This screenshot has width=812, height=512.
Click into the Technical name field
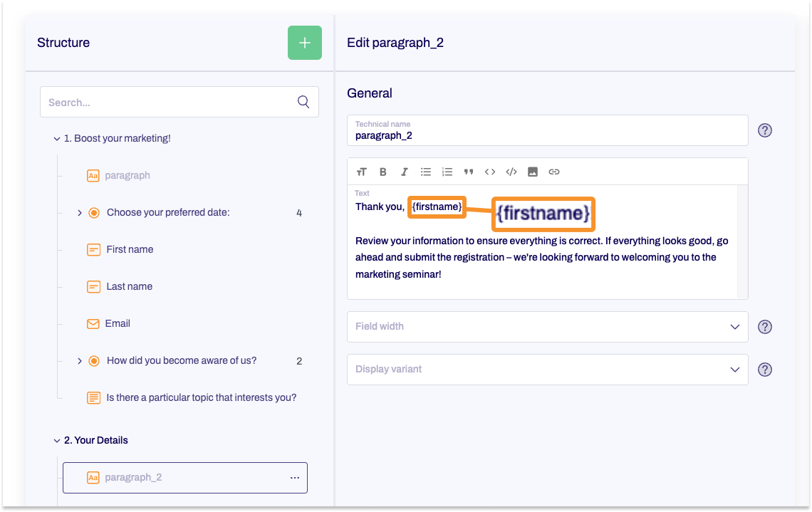pyautogui.click(x=547, y=130)
